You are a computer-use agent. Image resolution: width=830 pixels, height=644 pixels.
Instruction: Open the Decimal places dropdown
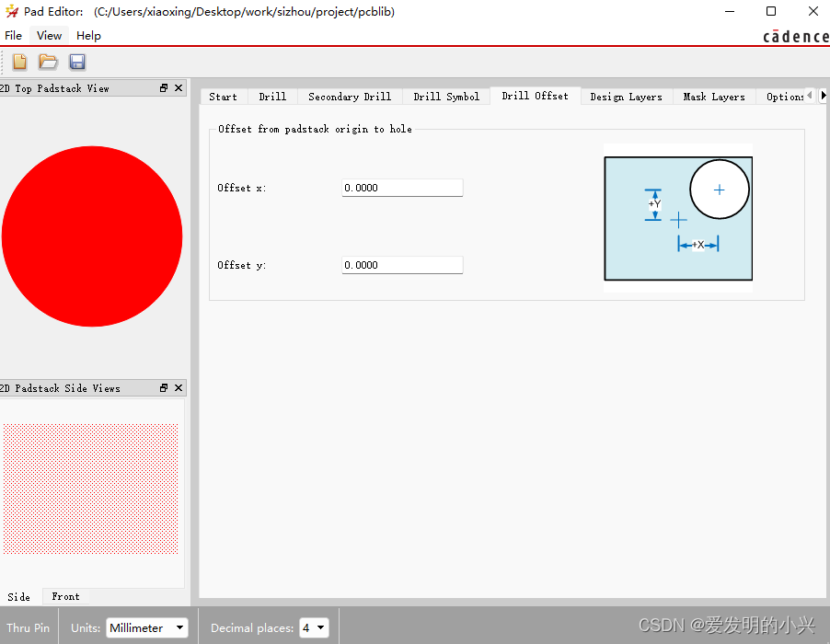coord(314,627)
